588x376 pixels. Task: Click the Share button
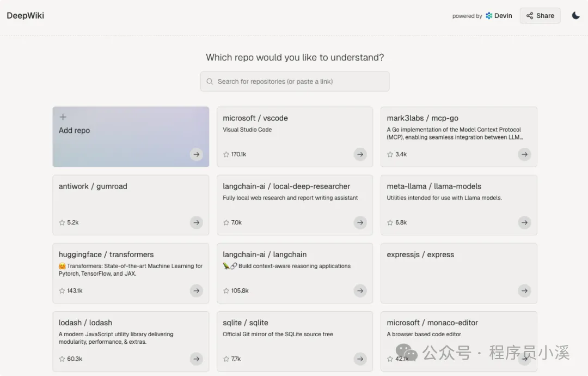coord(540,16)
